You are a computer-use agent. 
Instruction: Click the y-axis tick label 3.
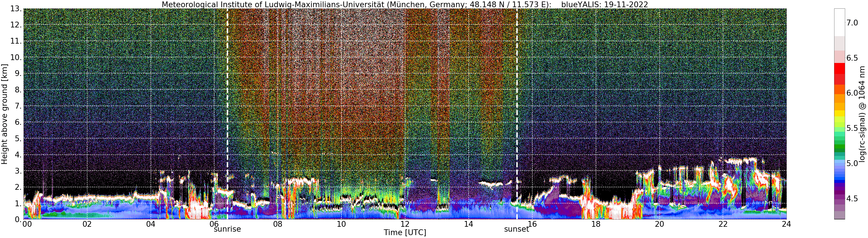click(19, 171)
